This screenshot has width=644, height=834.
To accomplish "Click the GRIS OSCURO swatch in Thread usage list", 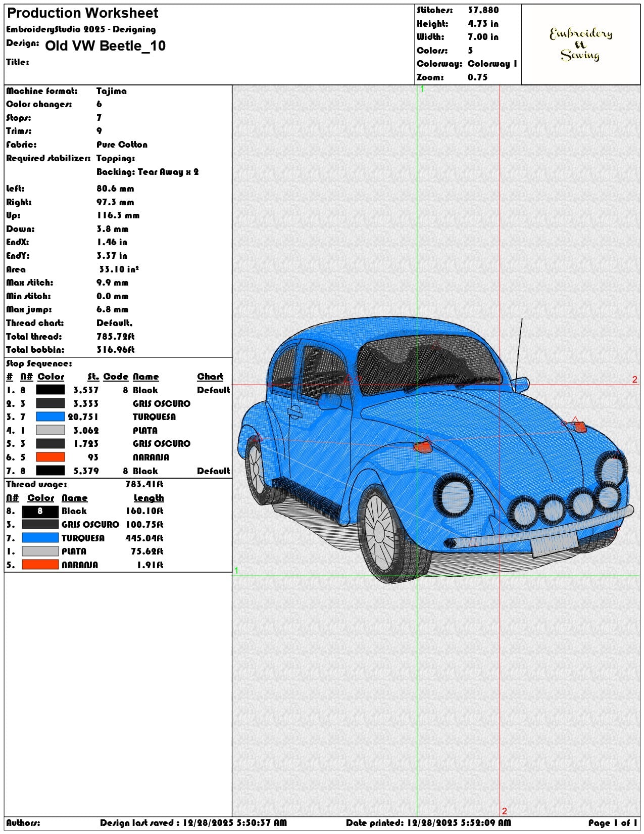I will coord(40,524).
